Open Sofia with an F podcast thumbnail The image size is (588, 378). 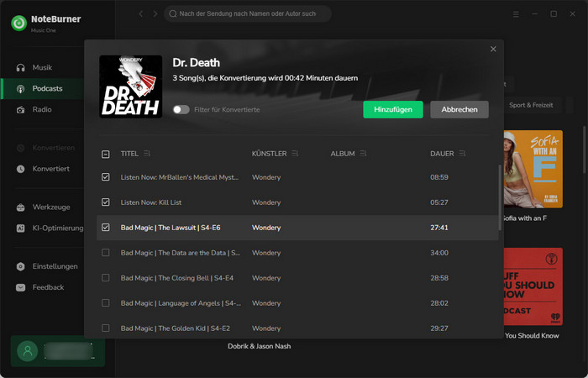pos(533,169)
